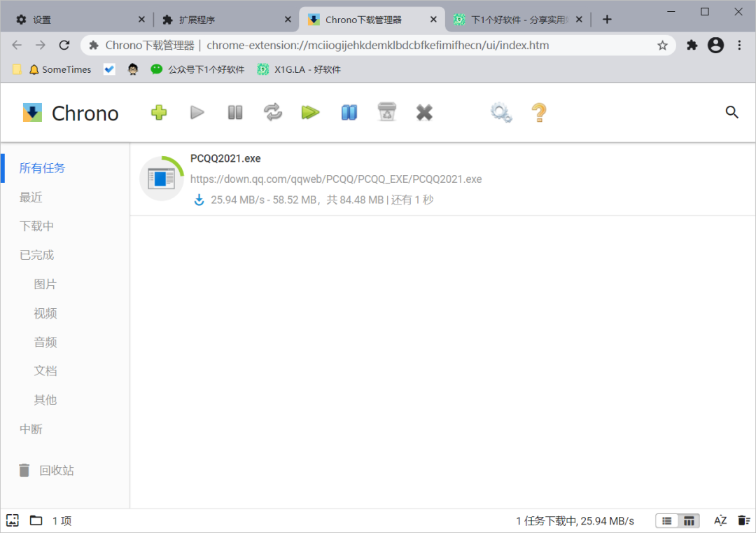Click the Chrono logo icon

[x=32, y=113]
